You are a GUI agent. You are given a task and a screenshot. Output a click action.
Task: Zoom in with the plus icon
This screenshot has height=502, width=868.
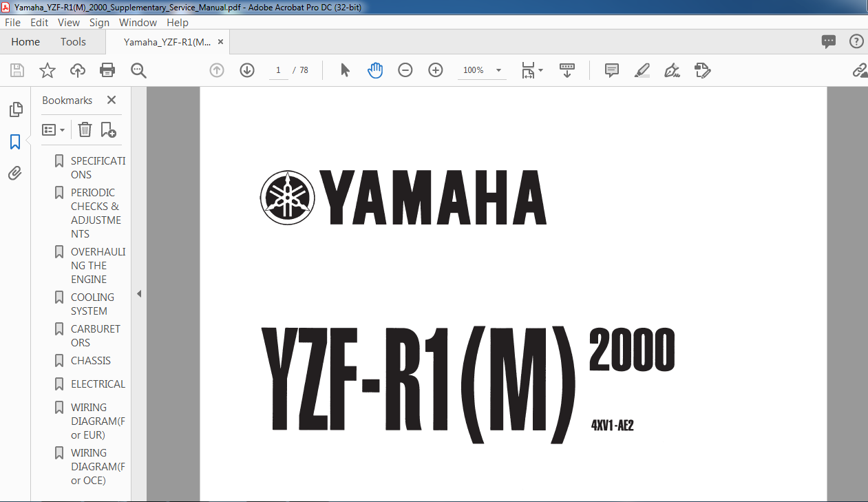pyautogui.click(x=436, y=70)
